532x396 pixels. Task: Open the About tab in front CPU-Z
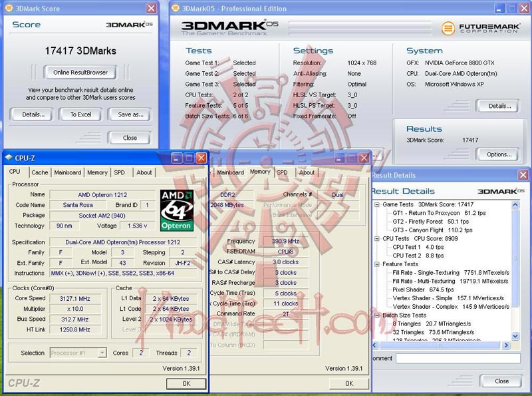144,172
